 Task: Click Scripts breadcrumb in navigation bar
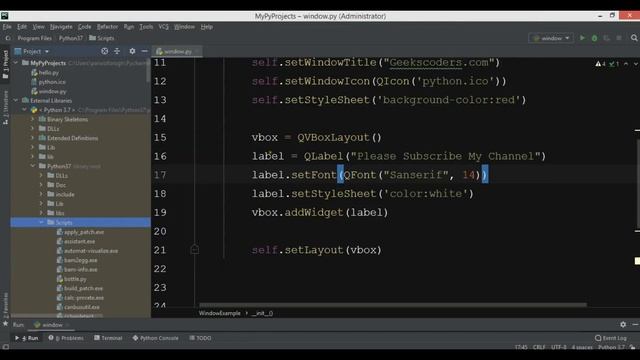click(x=102, y=38)
